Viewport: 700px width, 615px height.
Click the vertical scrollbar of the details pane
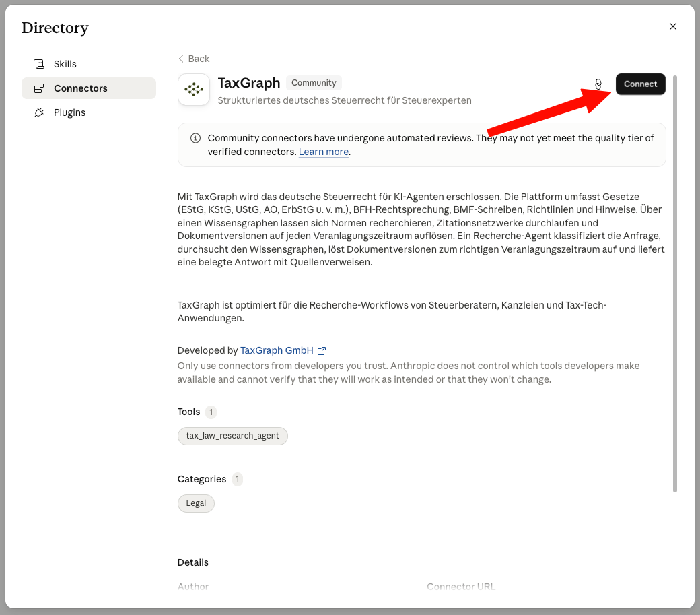(x=675, y=284)
